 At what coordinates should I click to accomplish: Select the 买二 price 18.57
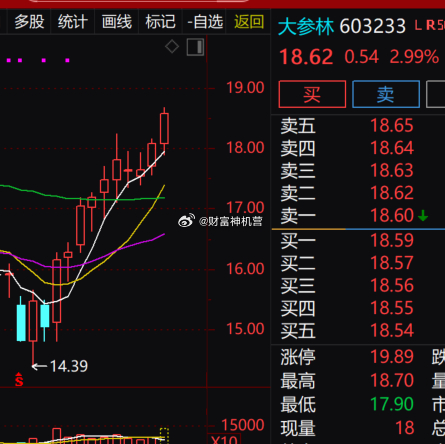(392, 263)
